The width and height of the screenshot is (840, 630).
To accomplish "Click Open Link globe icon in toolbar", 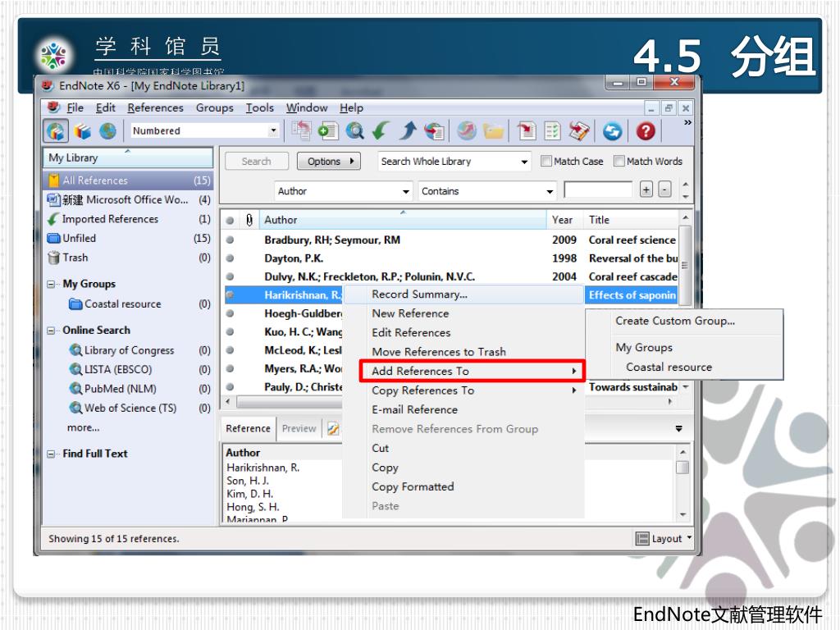I will (467, 130).
